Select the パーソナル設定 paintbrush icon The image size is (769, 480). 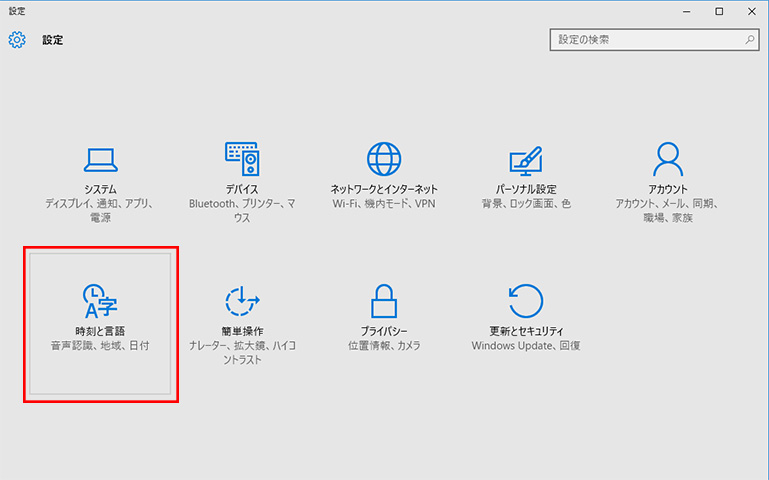pos(526,159)
